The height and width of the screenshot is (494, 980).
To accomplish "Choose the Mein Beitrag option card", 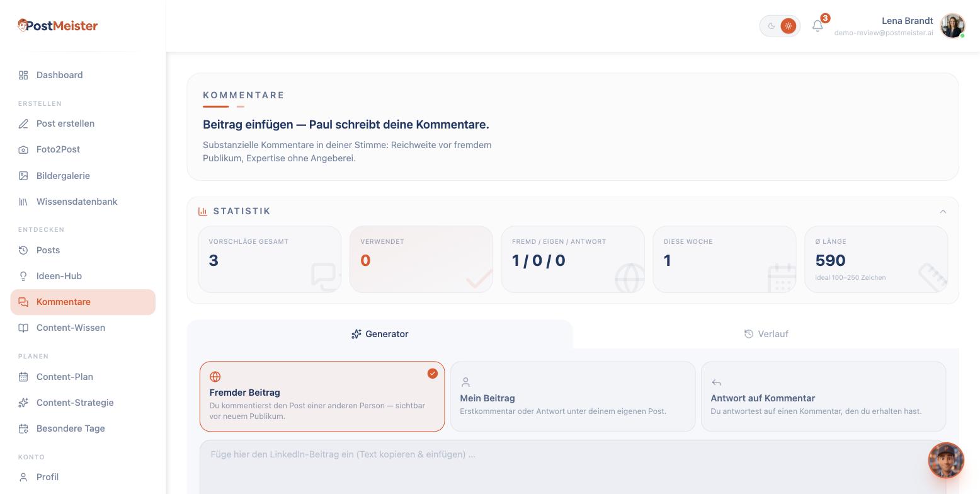I will pos(573,396).
